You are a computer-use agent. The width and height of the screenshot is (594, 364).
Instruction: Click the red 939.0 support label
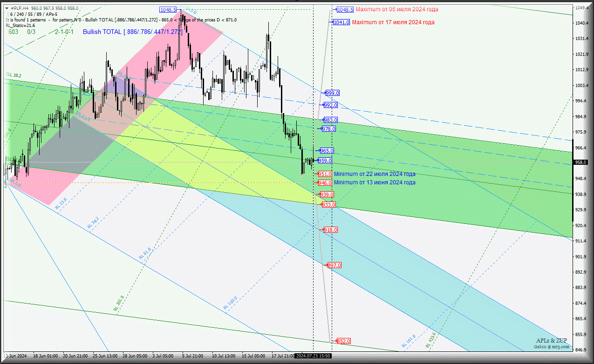coord(327,195)
